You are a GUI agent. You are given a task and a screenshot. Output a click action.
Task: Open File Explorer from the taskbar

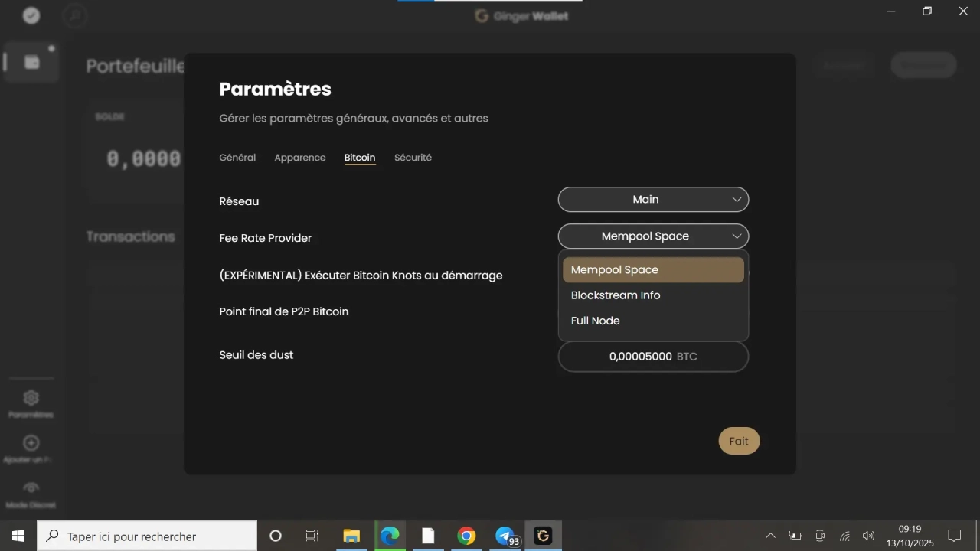(x=351, y=536)
